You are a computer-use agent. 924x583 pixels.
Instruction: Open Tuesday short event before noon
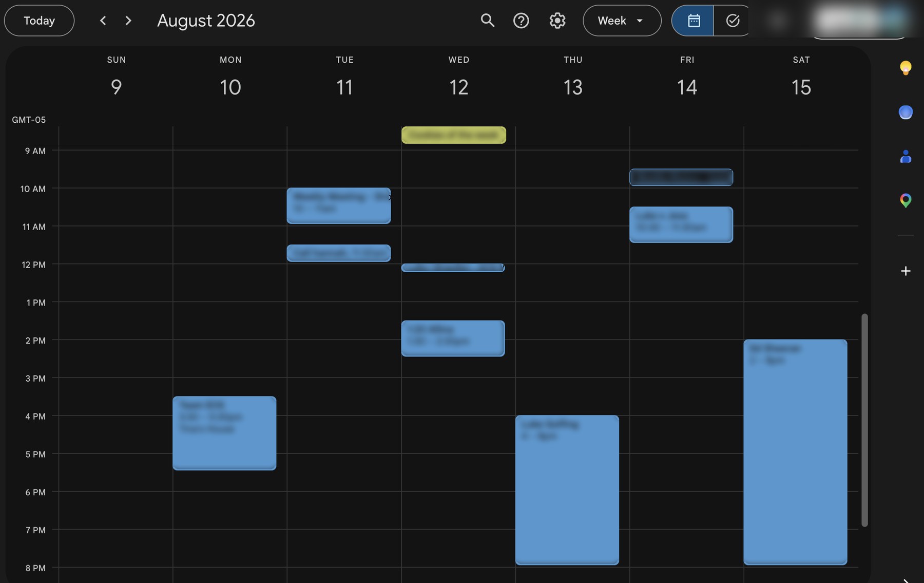pyautogui.click(x=339, y=253)
